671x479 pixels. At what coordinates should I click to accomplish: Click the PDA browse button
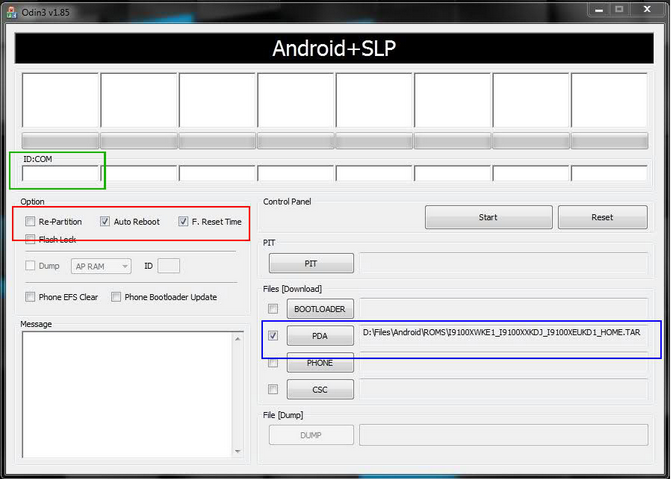point(320,336)
